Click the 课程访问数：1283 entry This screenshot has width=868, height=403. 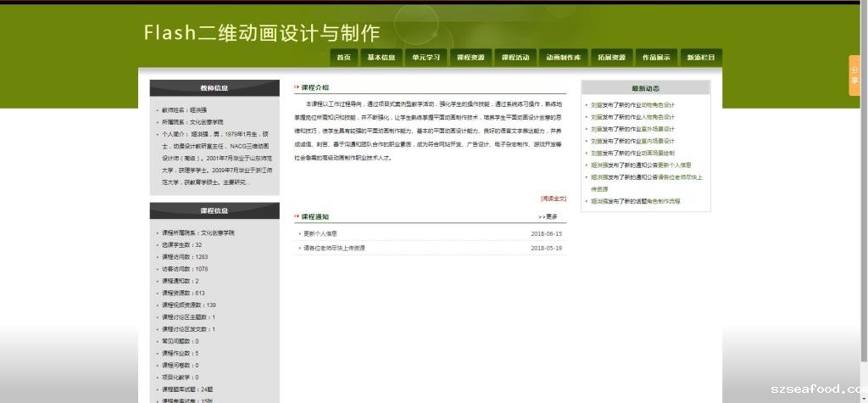[185, 257]
